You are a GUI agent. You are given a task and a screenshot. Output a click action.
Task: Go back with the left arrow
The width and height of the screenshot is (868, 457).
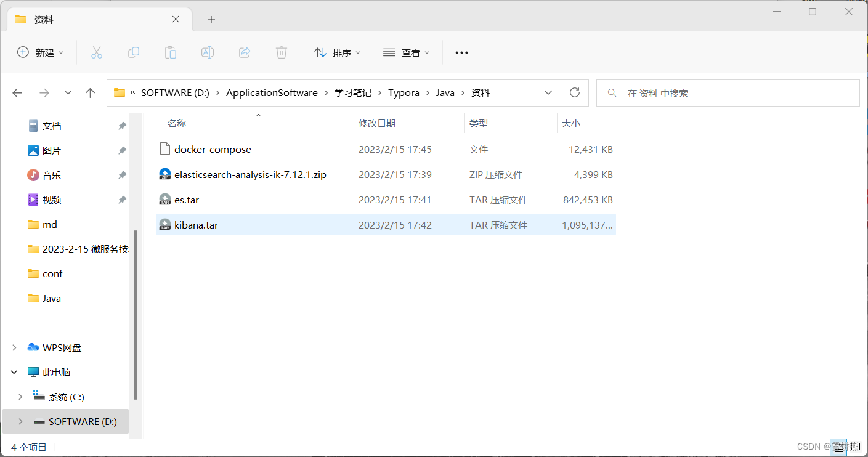coord(17,93)
